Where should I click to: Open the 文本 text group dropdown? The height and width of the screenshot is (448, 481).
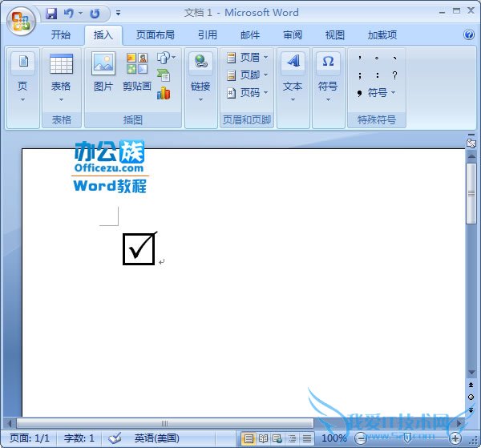(293, 78)
